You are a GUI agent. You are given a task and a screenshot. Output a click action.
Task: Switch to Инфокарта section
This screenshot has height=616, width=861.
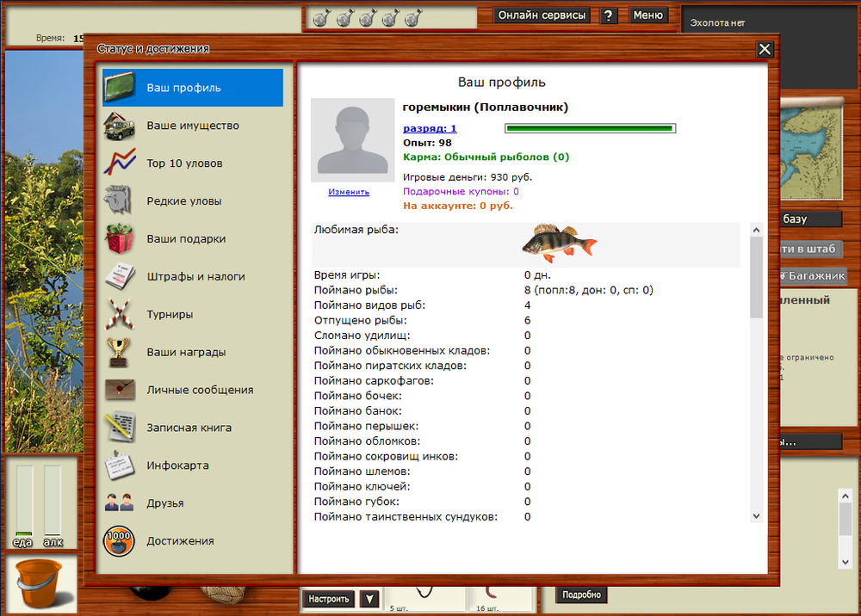coord(177,465)
